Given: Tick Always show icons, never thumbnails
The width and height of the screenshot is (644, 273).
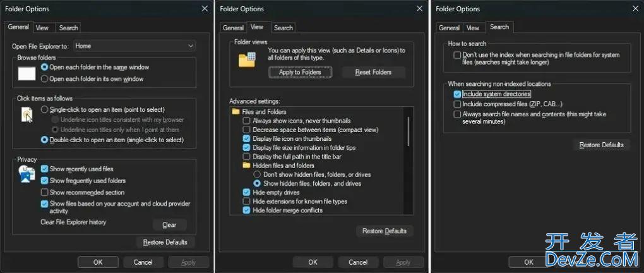Looking at the screenshot, I should (x=247, y=121).
